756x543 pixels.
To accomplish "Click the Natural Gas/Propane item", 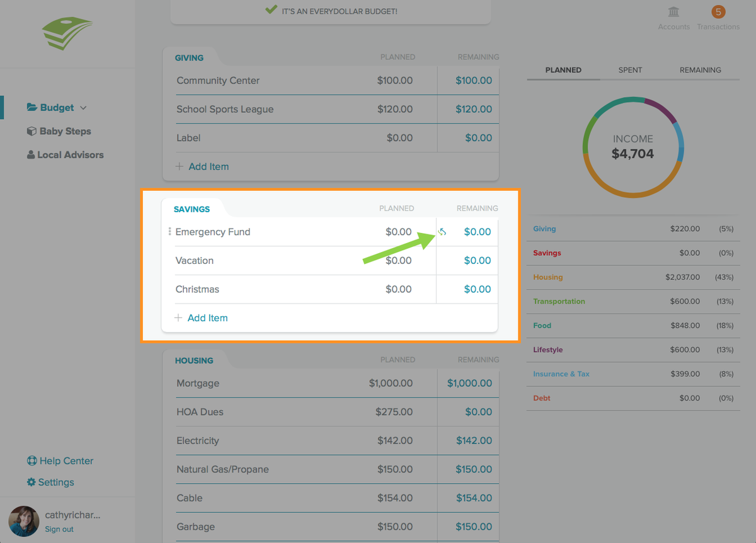I will click(222, 469).
